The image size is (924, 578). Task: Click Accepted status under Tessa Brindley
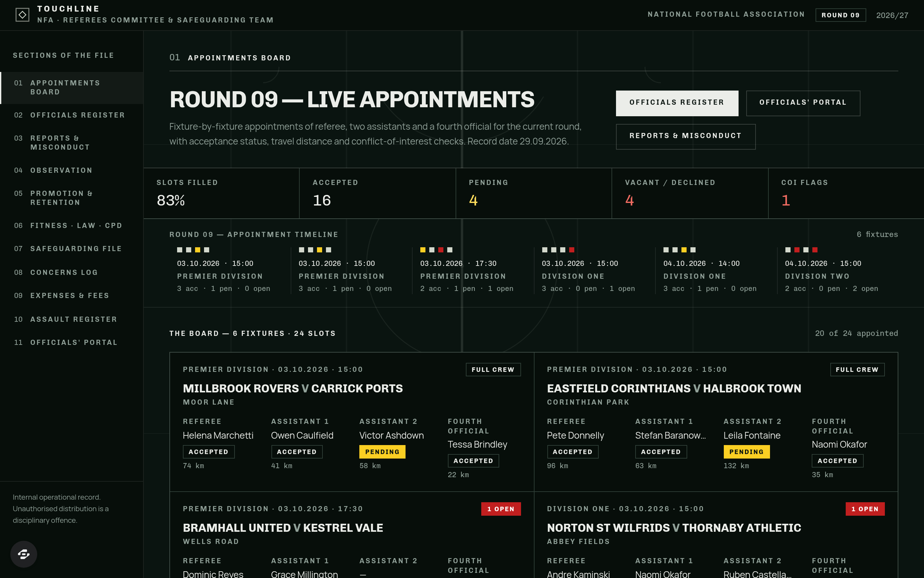pyautogui.click(x=473, y=461)
